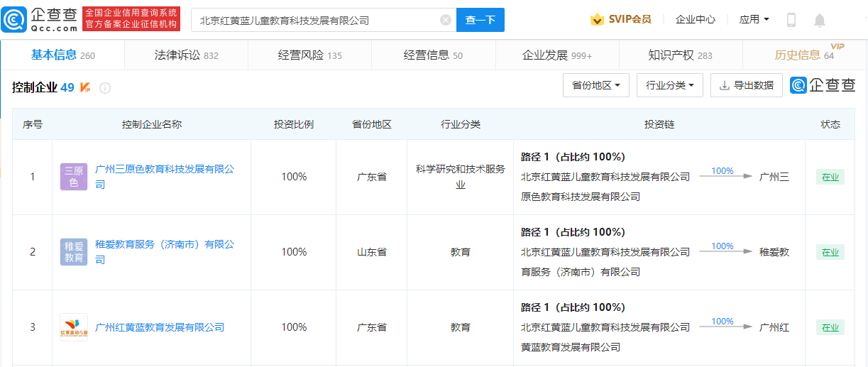Click the 企查查 logo beside 导出数据
This screenshot has height=367, width=868.
click(823, 85)
